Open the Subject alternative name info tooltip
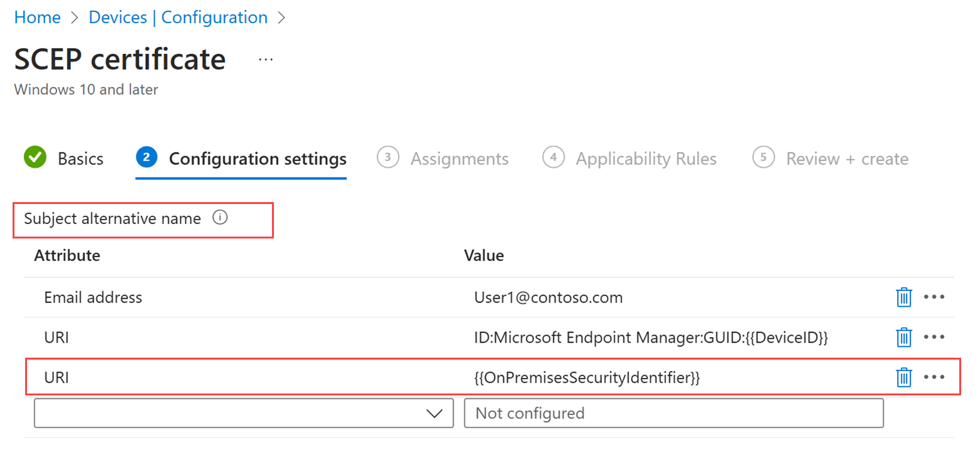 point(220,218)
